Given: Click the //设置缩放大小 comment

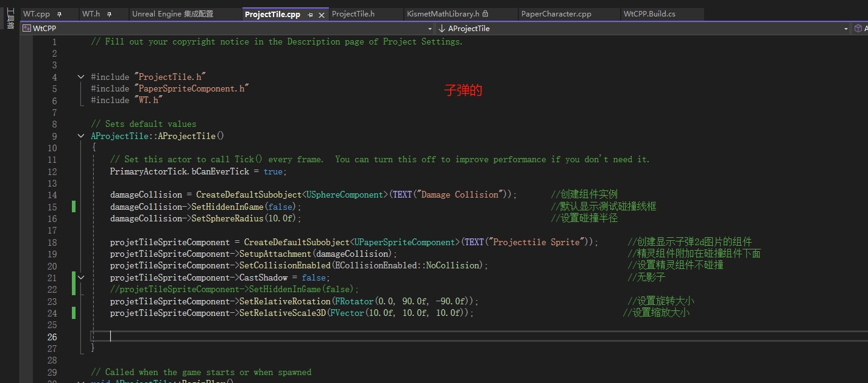Looking at the screenshot, I should (656, 313).
